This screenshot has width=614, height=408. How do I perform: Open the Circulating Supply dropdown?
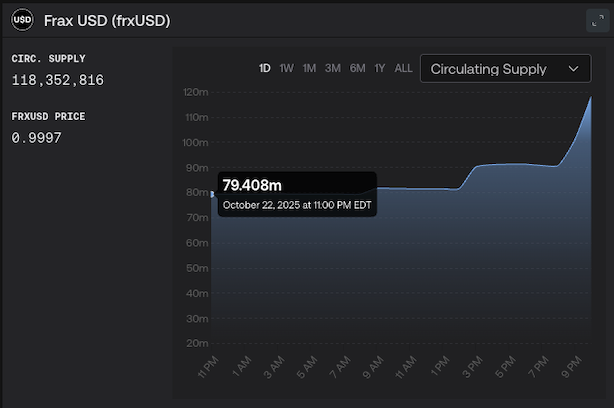[x=506, y=69]
